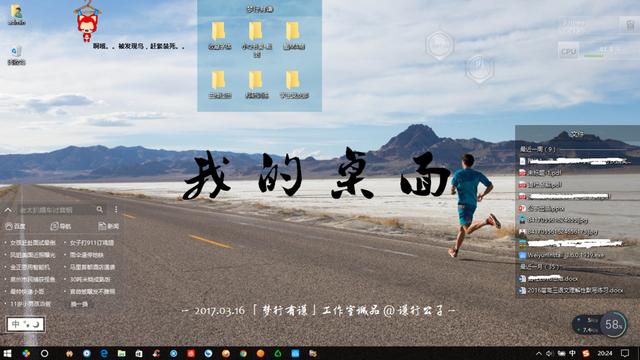Click the organizer box title bar
This screenshot has height=360, width=640.
click(260, 9)
